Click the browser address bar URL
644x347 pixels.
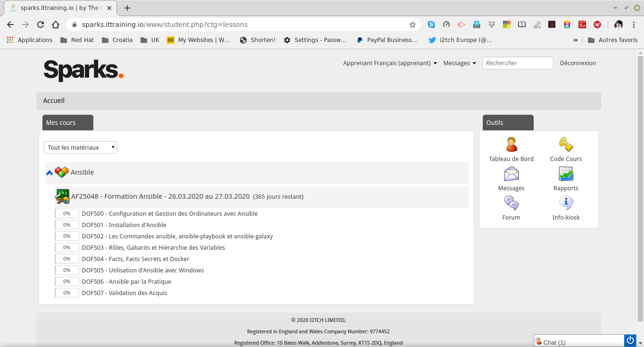click(165, 25)
